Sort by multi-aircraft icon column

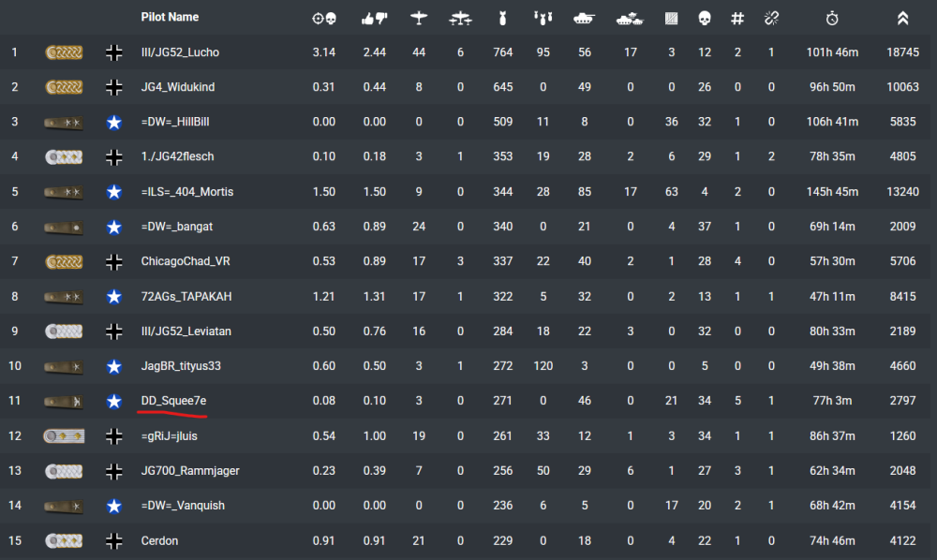(460, 18)
